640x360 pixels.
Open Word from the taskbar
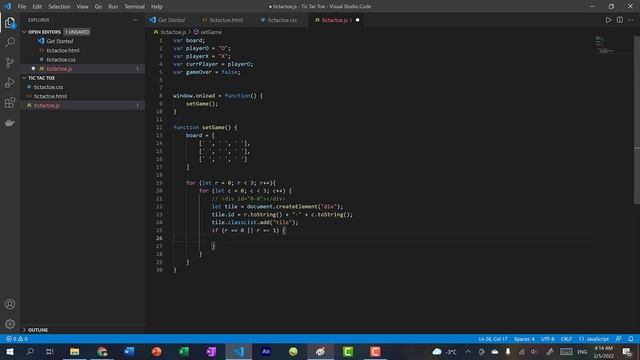click(129, 351)
